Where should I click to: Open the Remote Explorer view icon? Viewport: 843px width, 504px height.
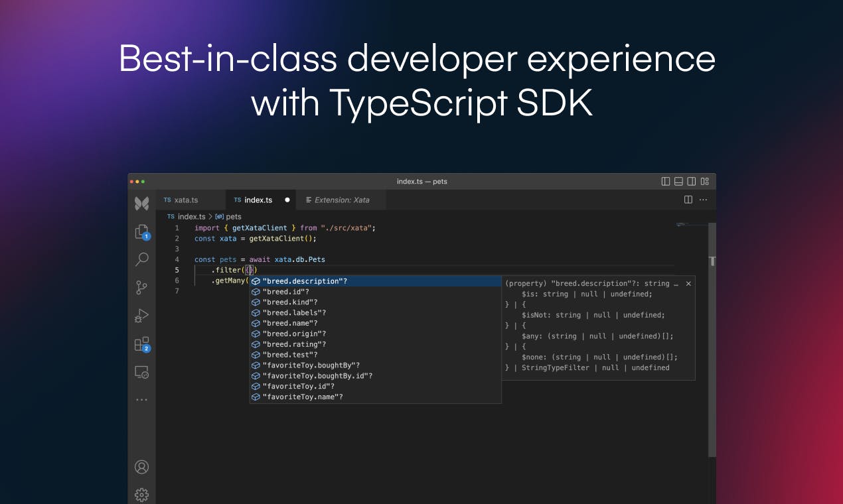141,372
